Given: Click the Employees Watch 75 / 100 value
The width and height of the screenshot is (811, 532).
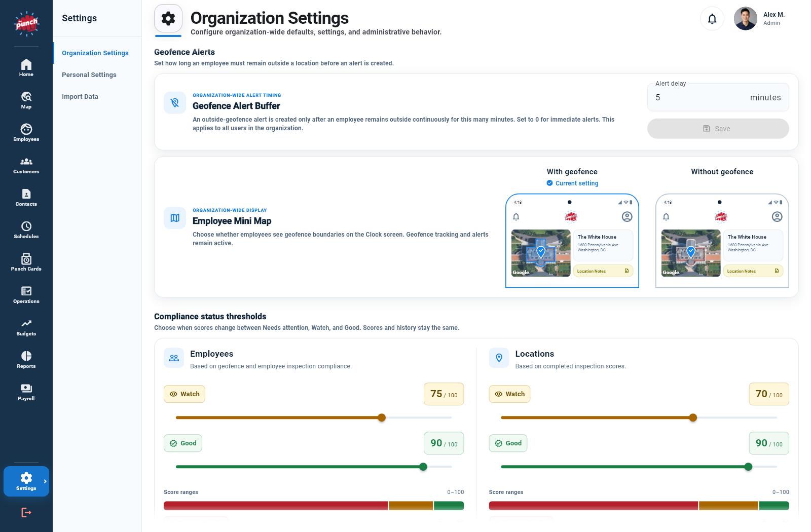Looking at the screenshot, I should tap(444, 394).
